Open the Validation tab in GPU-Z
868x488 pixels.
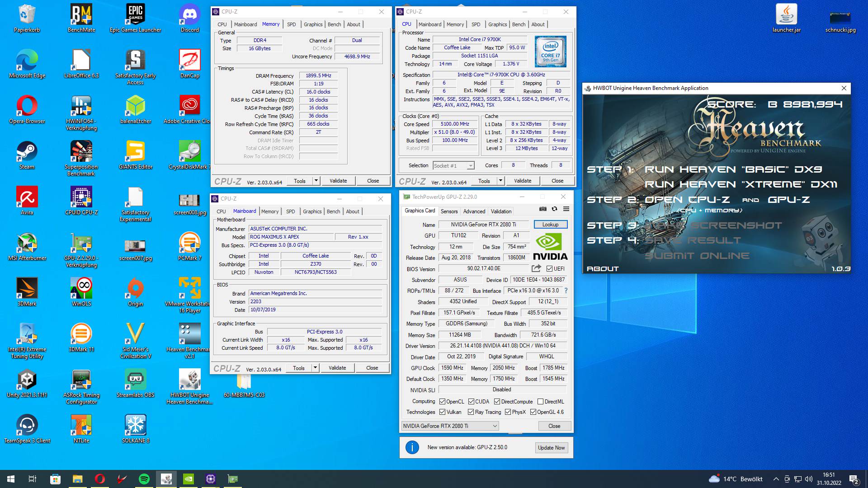click(501, 211)
